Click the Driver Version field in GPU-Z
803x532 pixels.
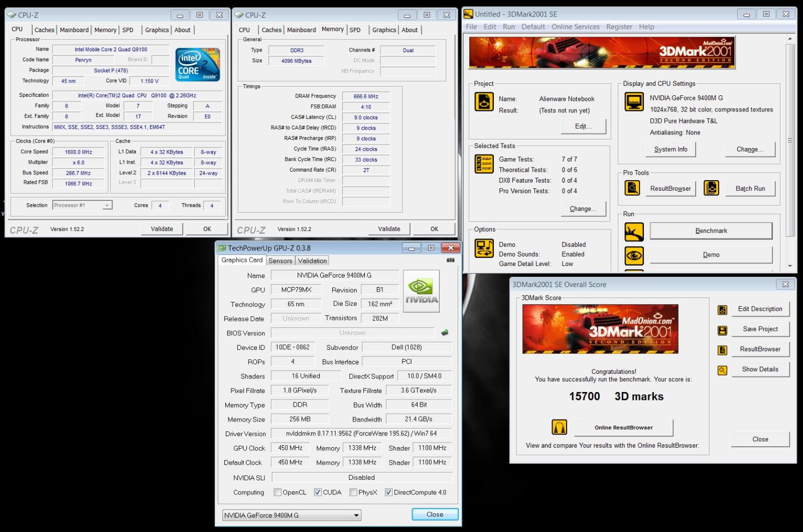(361, 434)
